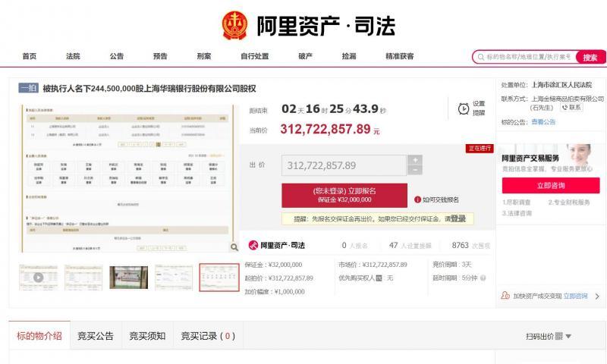The width and height of the screenshot is (607, 364).
Task: Click the 立即报名 deposit button
Action: click(x=344, y=196)
